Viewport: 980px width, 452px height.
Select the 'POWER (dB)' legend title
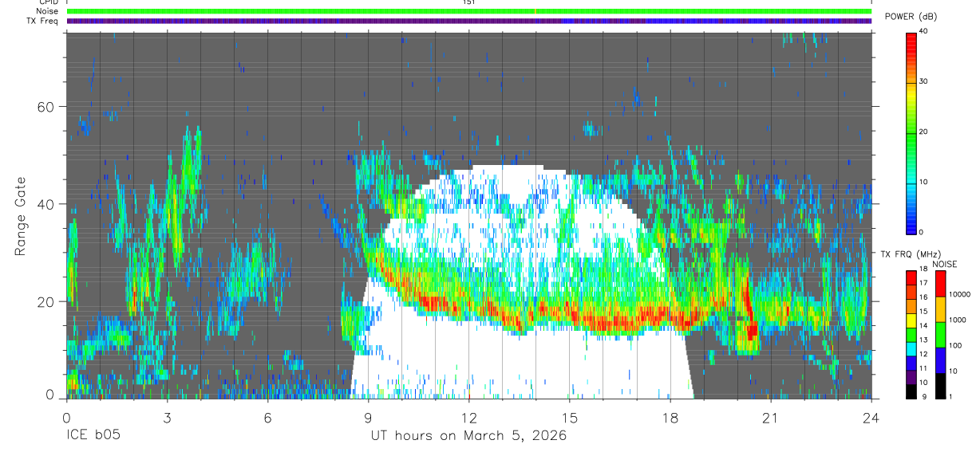coord(911,16)
